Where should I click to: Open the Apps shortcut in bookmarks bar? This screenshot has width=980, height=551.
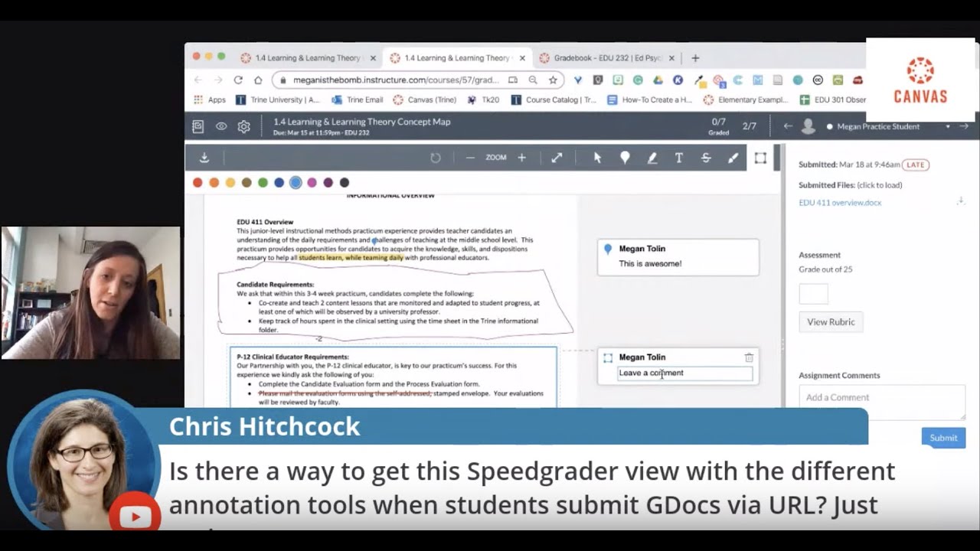pos(209,99)
